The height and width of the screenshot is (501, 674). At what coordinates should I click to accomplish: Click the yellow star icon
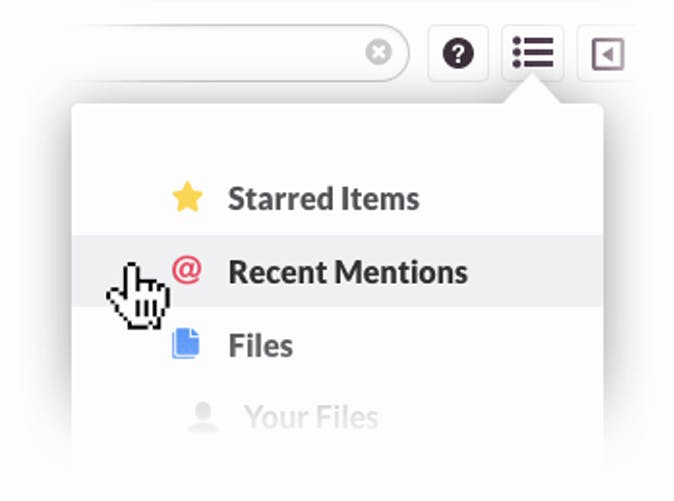click(x=187, y=197)
